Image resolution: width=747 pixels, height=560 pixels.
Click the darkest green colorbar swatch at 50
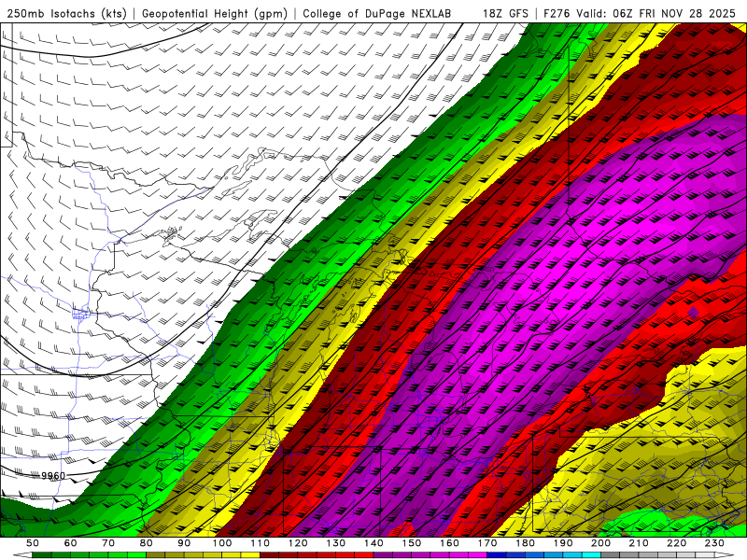pyautogui.click(x=42, y=555)
